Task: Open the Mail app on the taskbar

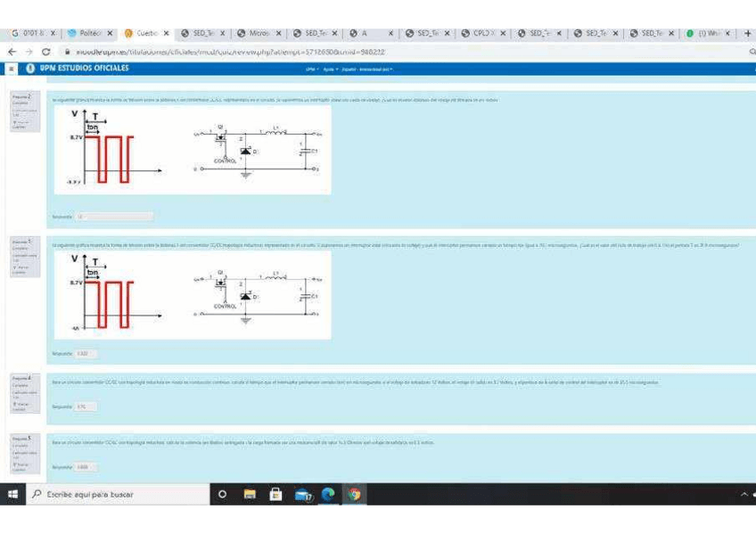Action: [x=302, y=493]
